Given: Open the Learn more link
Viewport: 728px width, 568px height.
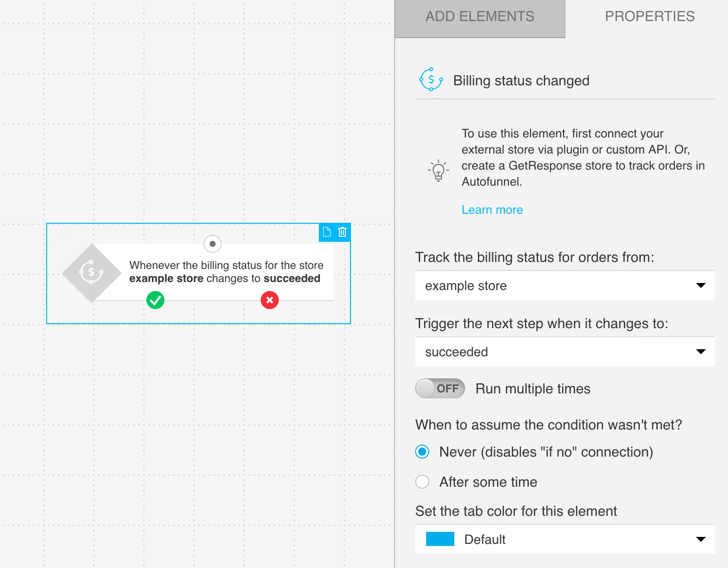Looking at the screenshot, I should (492, 210).
